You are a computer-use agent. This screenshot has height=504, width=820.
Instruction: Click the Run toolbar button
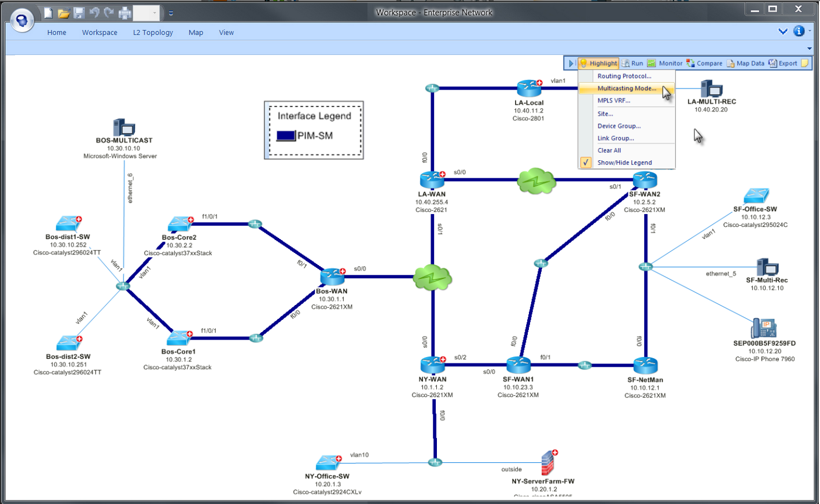click(633, 63)
